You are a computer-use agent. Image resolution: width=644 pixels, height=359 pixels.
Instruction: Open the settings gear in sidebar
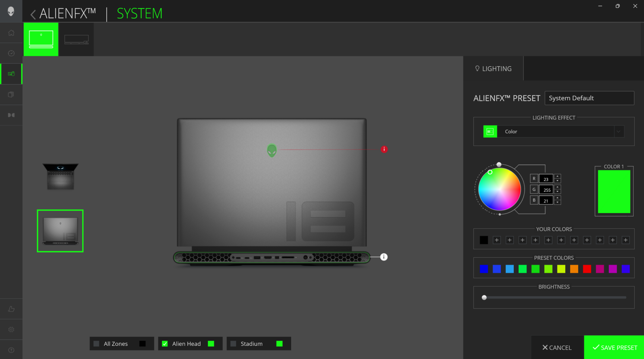pos(11,329)
